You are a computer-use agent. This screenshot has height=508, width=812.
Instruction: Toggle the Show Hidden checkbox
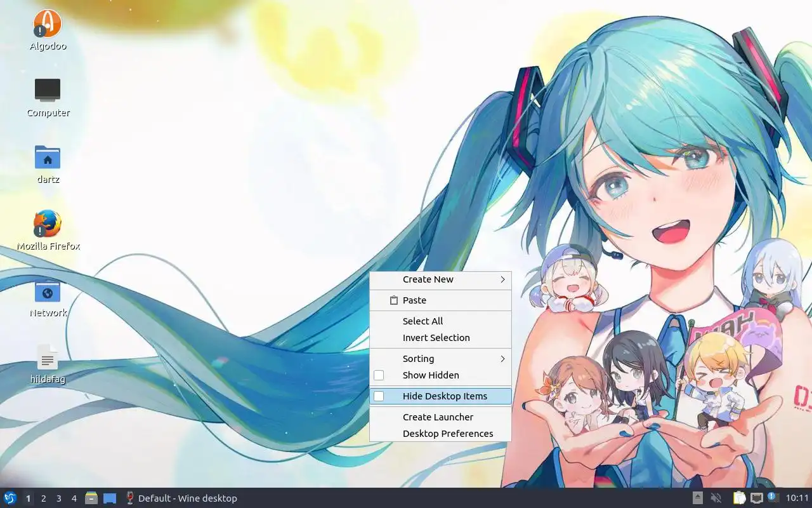(379, 375)
